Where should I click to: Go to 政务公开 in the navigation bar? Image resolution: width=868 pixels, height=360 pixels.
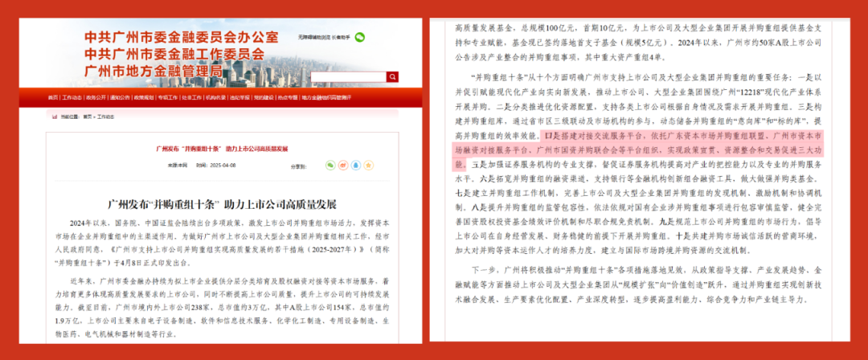click(x=96, y=98)
